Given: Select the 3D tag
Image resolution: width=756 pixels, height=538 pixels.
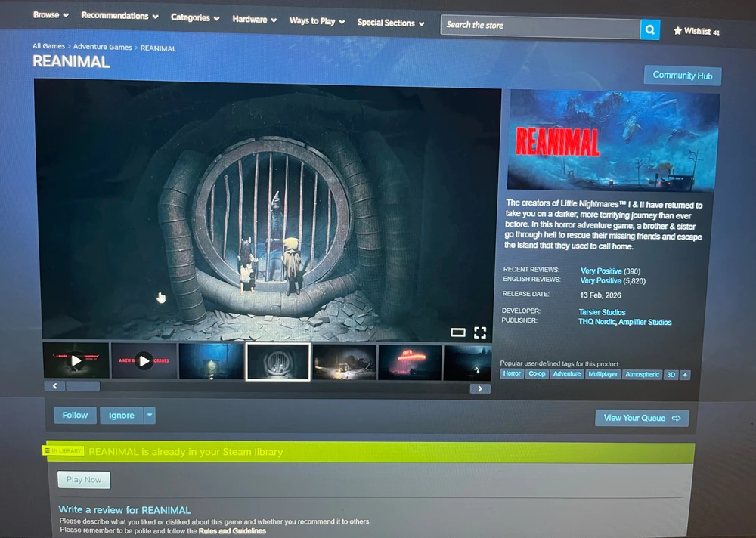Looking at the screenshot, I should [671, 375].
